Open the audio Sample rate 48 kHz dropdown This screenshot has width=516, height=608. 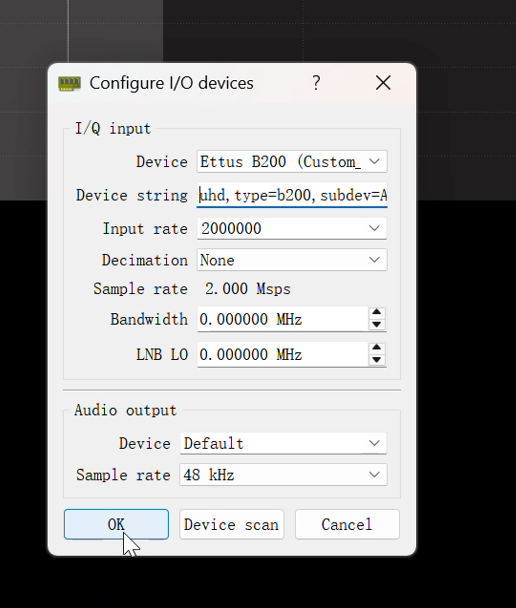click(x=283, y=475)
